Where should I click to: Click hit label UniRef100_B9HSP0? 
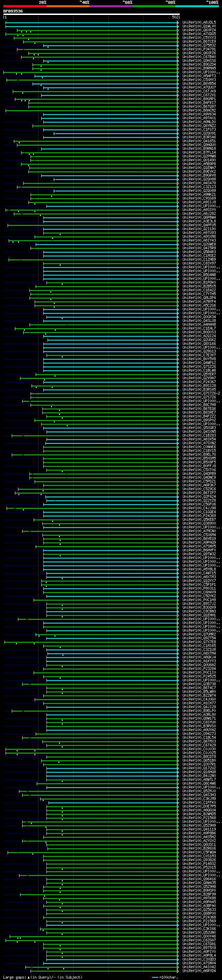point(199,890)
